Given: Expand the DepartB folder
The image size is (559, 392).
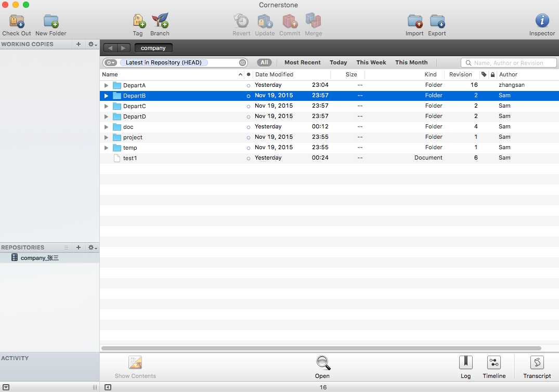Looking at the screenshot, I should coord(106,96).
